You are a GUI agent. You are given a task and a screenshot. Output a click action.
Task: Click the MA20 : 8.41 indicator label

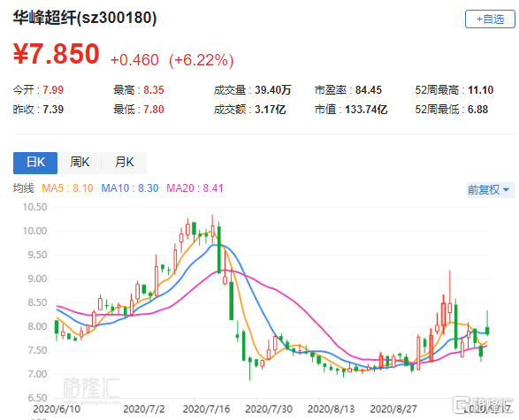pyautogui.click(x=195, y=188)
